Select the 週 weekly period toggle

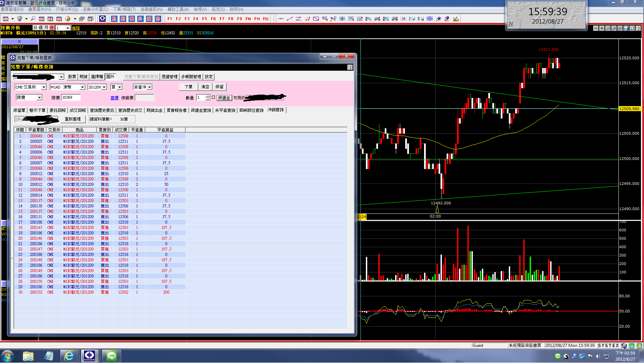coord(41,28)
